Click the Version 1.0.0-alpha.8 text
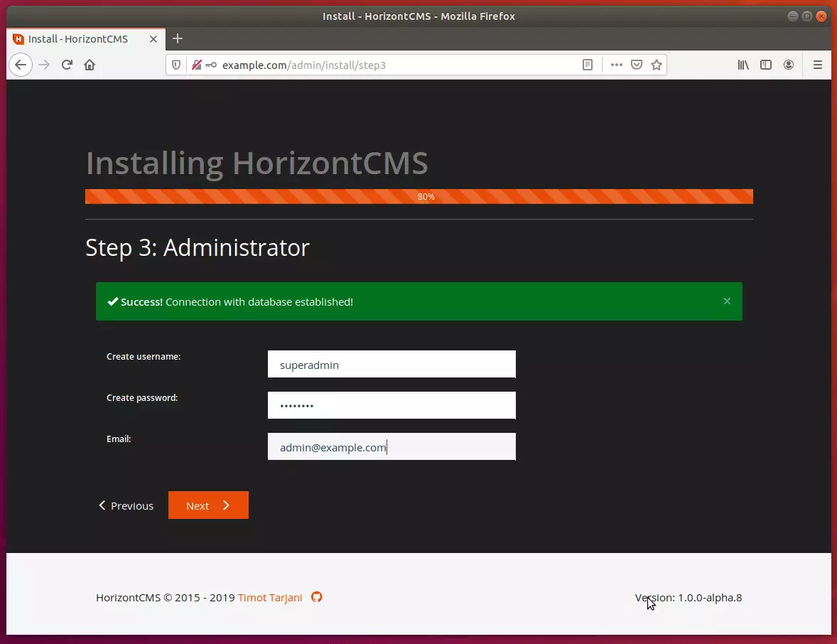The width and height of the screenshot is (837, 644). point(688,598)
